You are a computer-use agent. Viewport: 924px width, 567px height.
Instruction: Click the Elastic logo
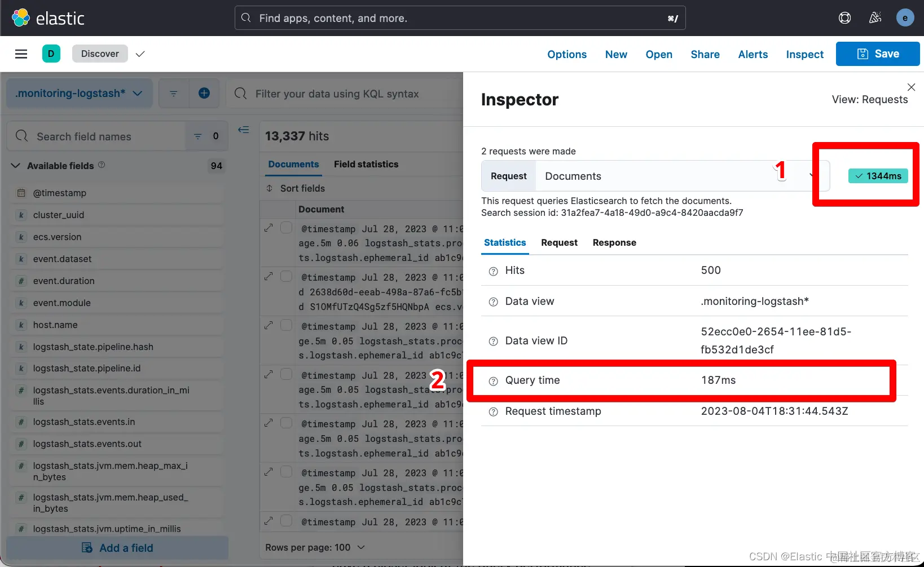pyautogui.click(x=48, y=18)
